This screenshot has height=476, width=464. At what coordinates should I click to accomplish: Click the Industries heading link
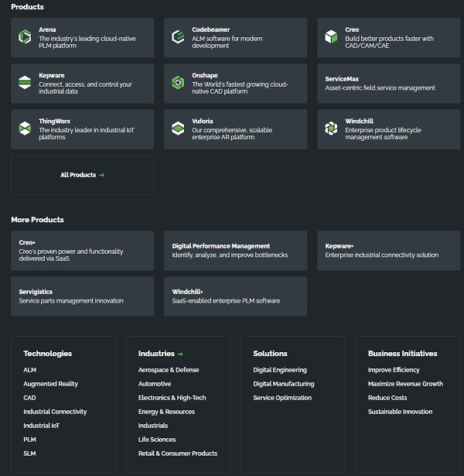click(x=156, y=354)
